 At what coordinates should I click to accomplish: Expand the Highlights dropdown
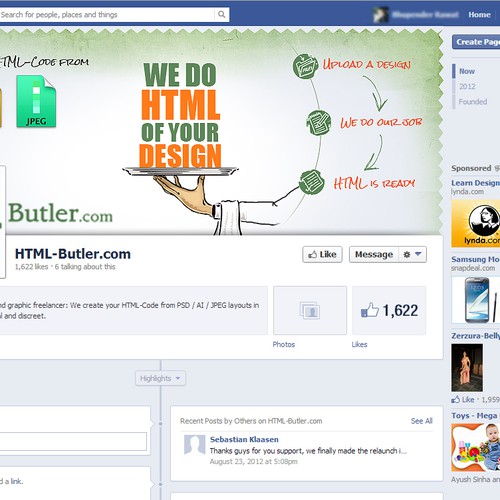[x=160, y=378]
